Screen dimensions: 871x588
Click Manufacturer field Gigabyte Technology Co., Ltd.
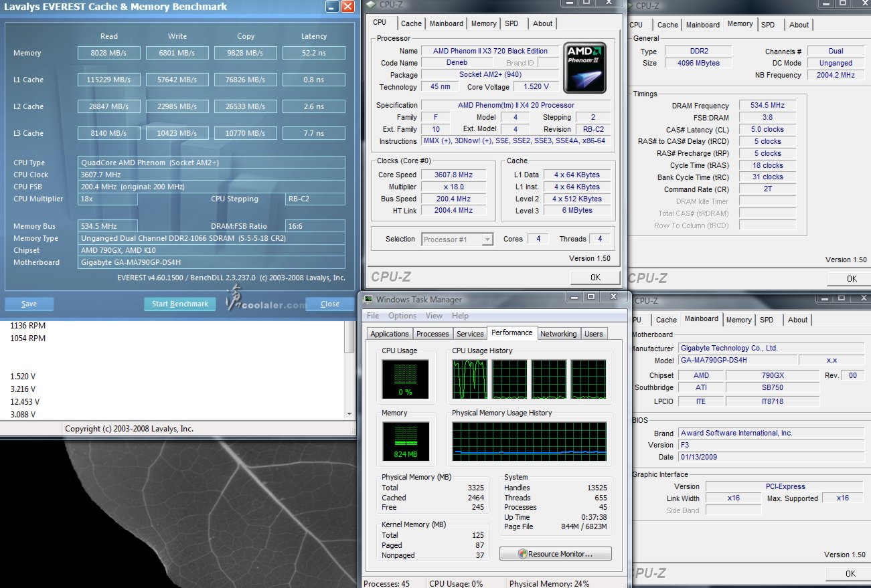click(x=771, y=348)
